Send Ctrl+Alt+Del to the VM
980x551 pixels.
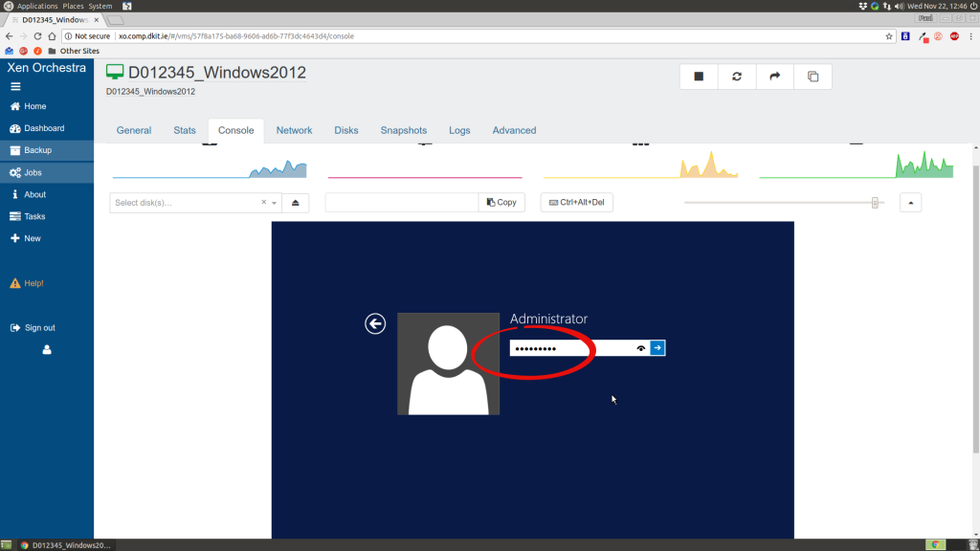576,203
